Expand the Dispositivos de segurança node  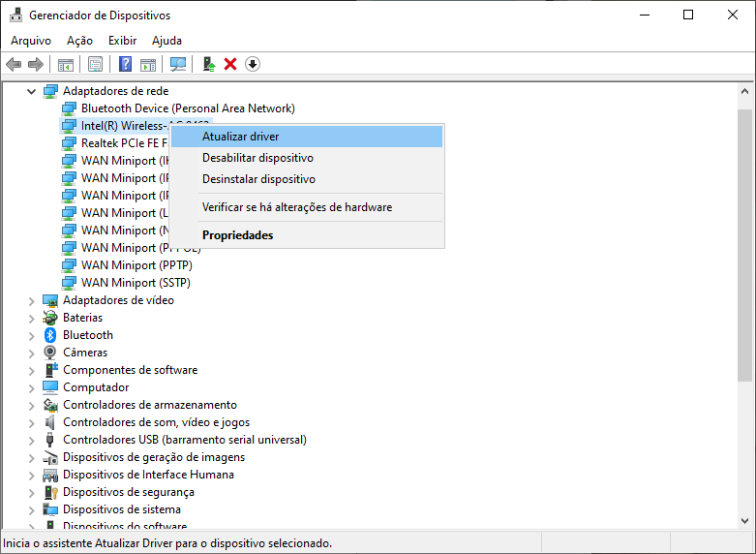click(31, 493)
